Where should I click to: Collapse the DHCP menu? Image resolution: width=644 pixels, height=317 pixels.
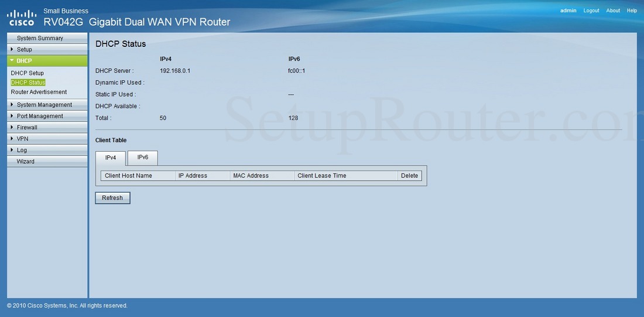click(47, 61)
